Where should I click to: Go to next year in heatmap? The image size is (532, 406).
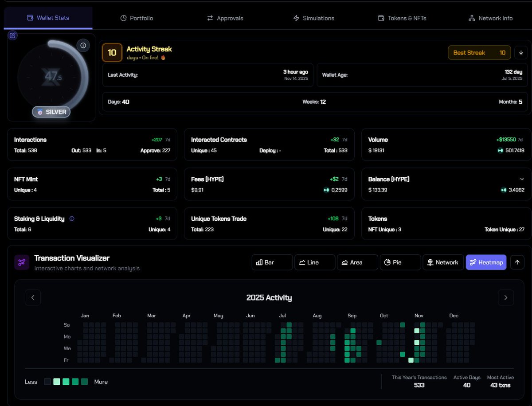click(x=506, y=298)
